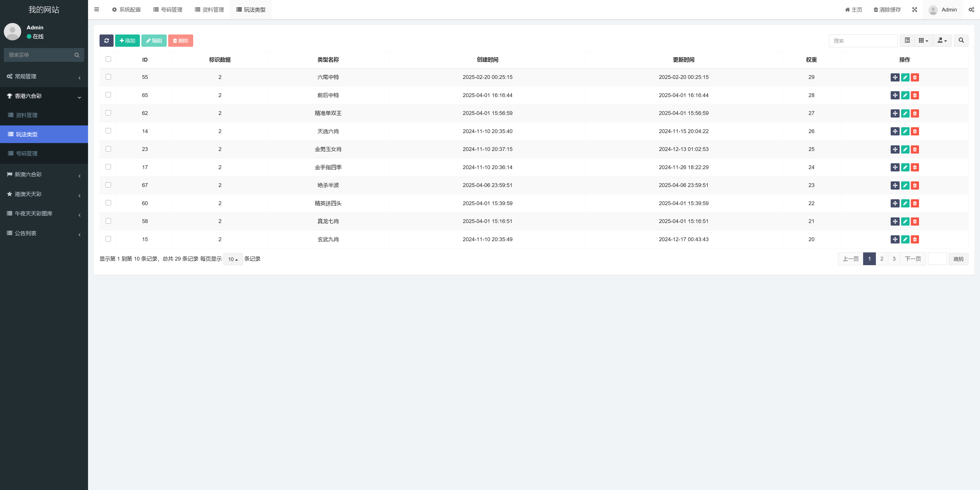Click the drag-sort icon for row 55

[895, 77]
